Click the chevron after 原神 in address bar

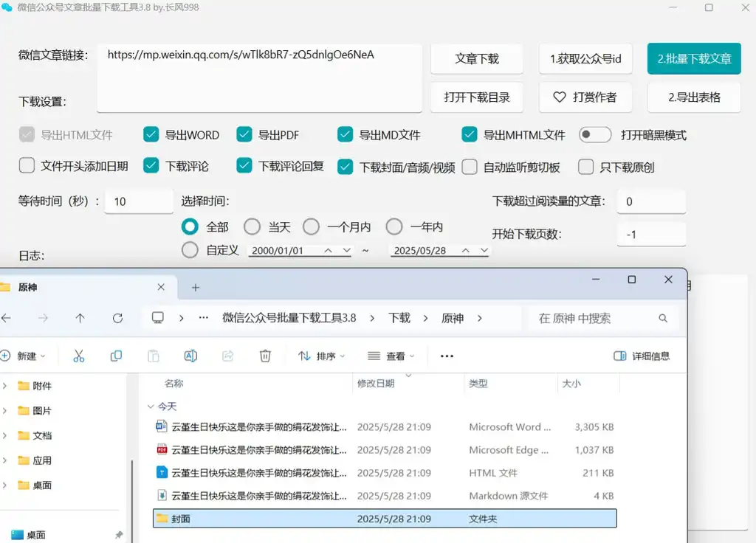(480, 318)
